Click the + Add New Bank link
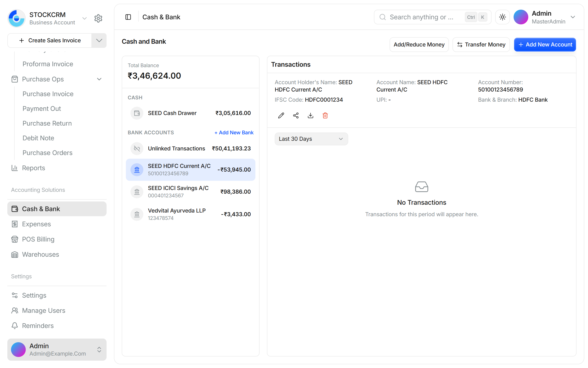 [x=234, y=133]
